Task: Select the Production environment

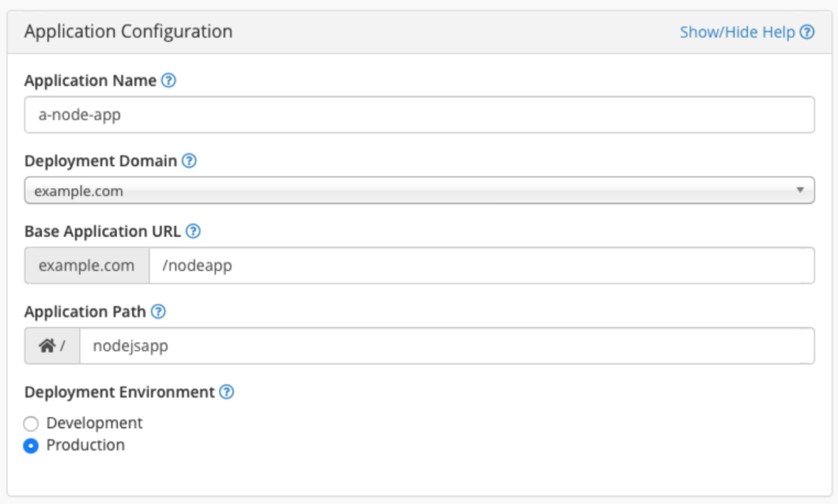Action: coord(31,446)
